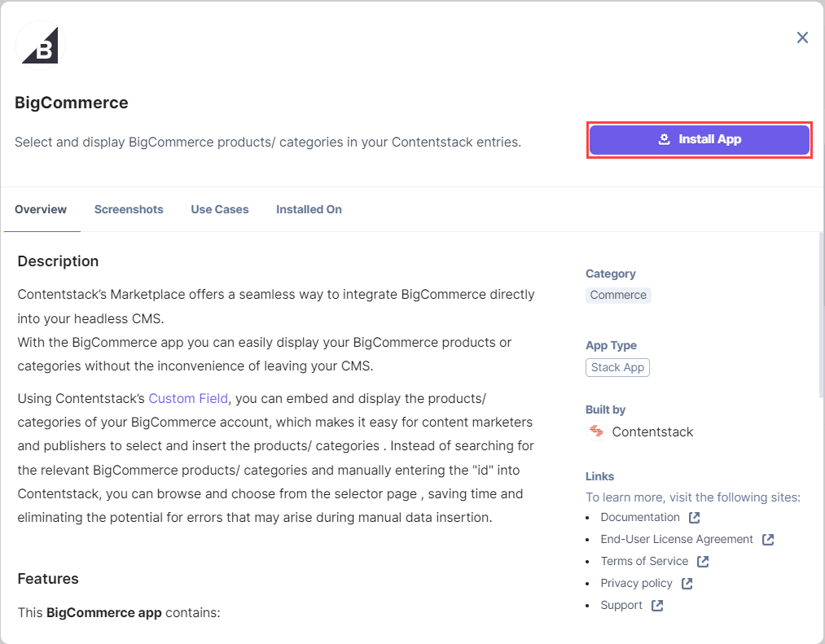The height and width of the screenshot is (644, 825).
Task: Click 'To learn more, visit the following sites:' text
Action: point(693,497)
